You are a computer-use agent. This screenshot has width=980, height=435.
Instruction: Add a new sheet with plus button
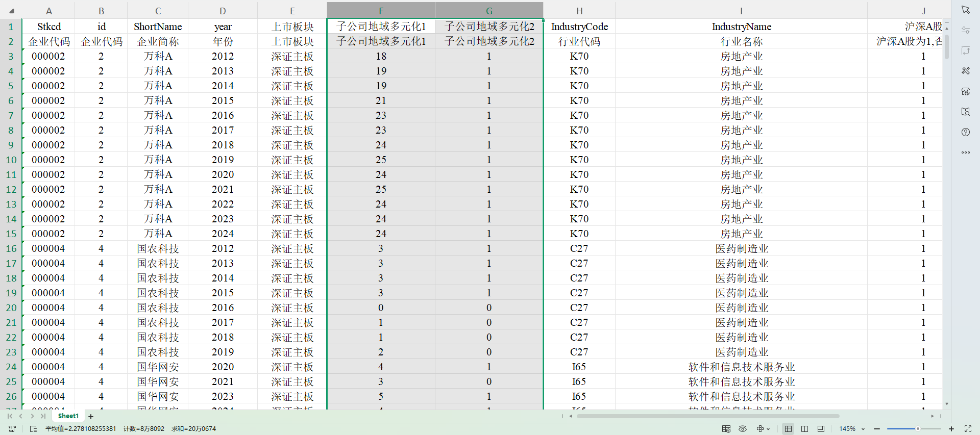click(x=91, y=417)
